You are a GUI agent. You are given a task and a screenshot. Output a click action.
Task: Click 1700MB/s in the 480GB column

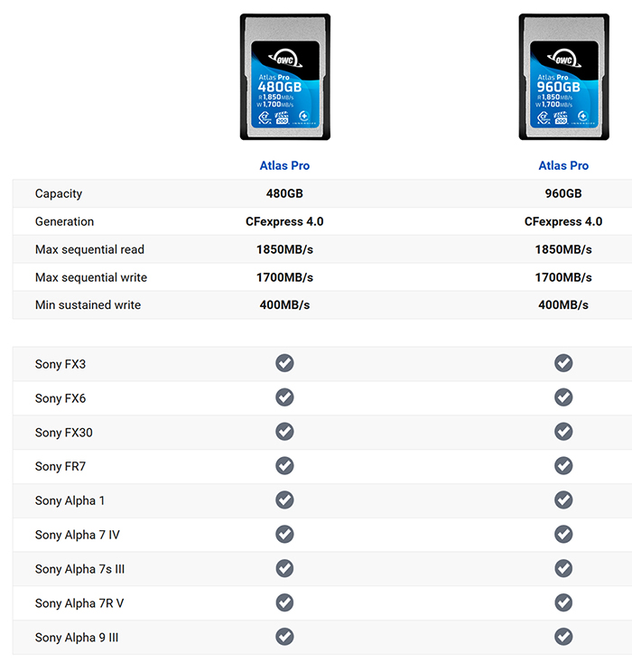pyautogui.click(x=284, y=277)
